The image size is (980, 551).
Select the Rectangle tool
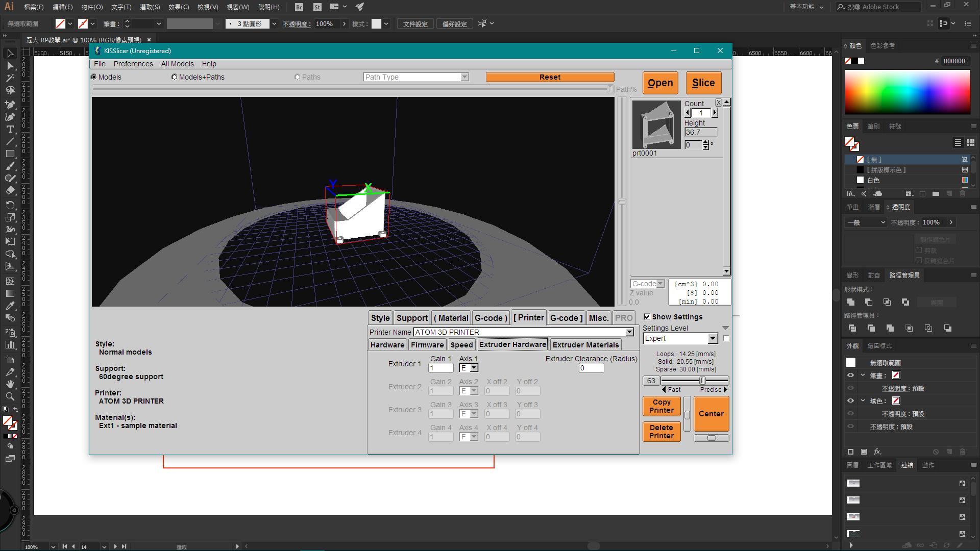coord(10,154)
